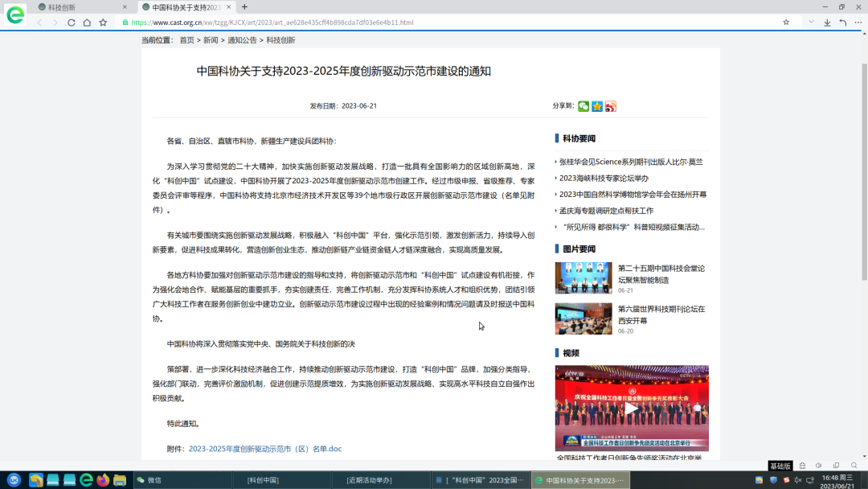Open the browser home page icon
The height and width of the screenshot is (489, 868).
pos(87,23)
